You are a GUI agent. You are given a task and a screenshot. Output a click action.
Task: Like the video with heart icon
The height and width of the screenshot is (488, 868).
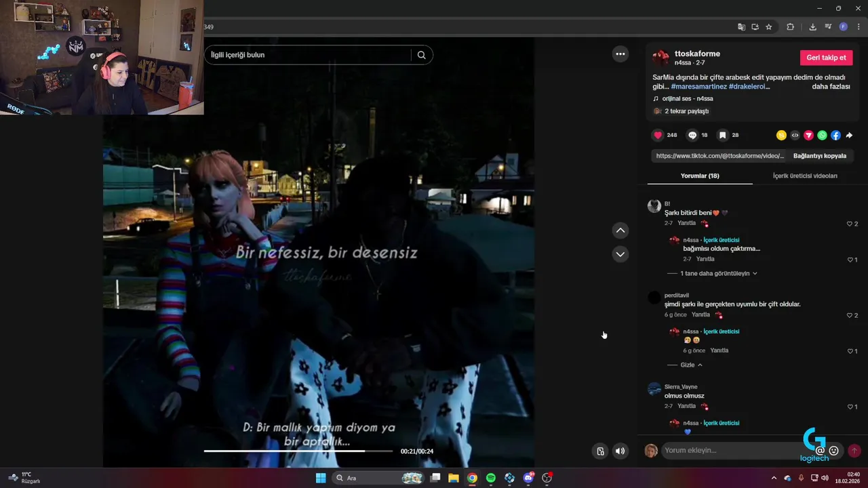click(658, 135)
